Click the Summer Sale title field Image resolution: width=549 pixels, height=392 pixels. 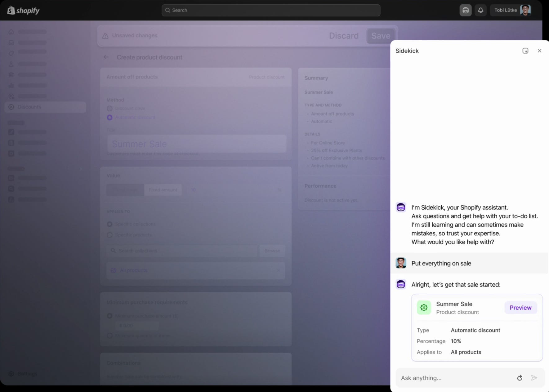[196, 144]
